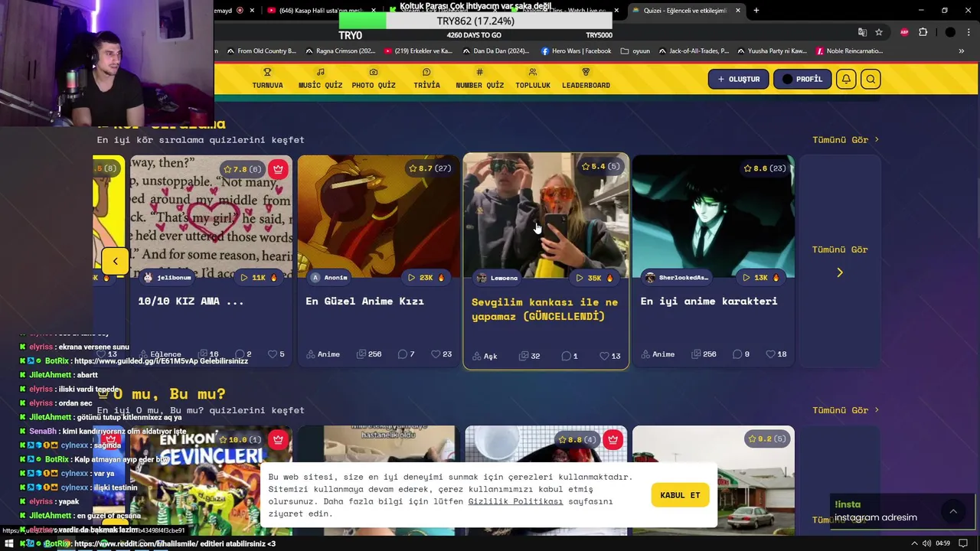This screenshot has height=551, width=980.
Task: Click the 10/10 KIZ AMA title
Action: click(191, 301)
